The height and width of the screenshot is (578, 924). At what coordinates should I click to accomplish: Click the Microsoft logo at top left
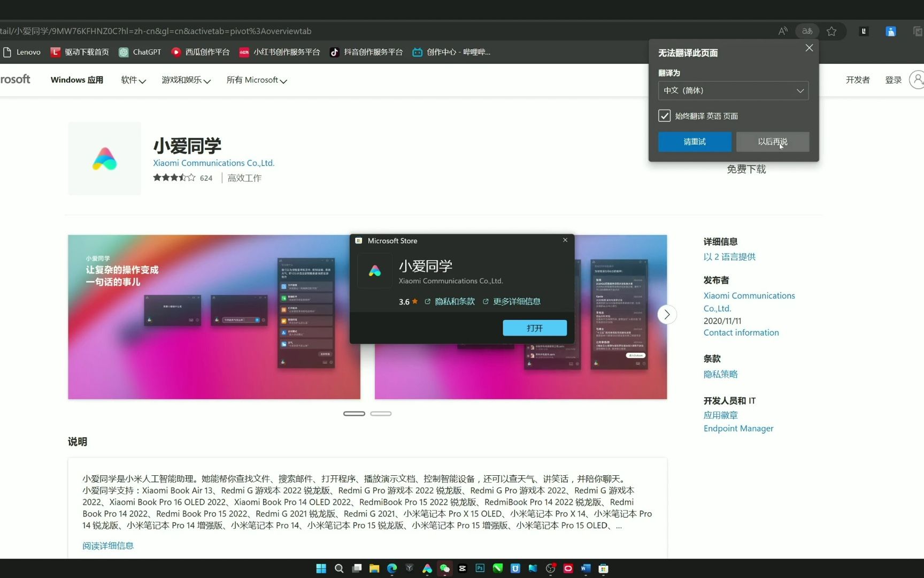15,80
